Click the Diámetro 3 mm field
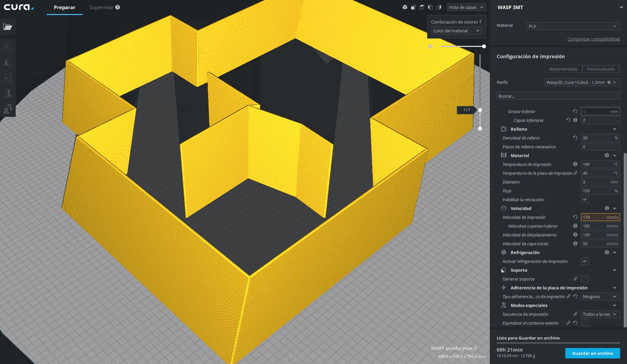Image resolution: width=627 pixels, height=364 pixels. coord(600,182)
